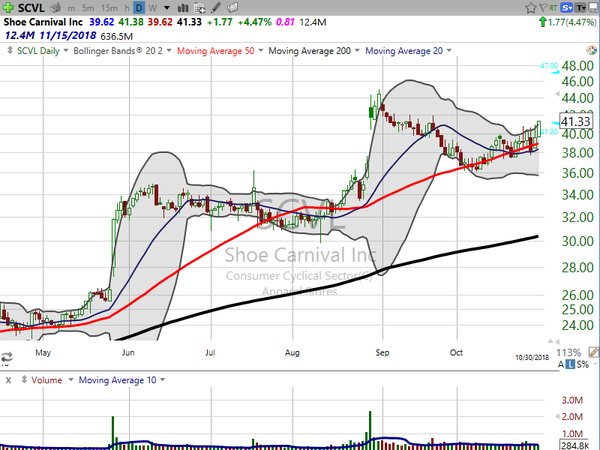600x450 pixels.
Task: Click the volume pane reorder arrows icon
Action: click(x=24, y=380)
